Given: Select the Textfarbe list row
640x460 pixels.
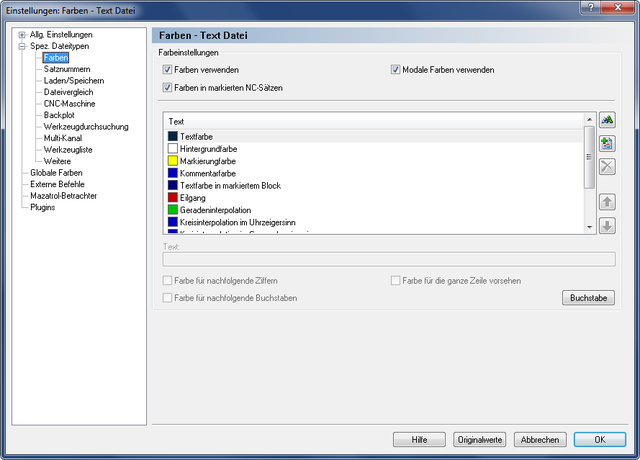Looking at the screenshot, I should [x=374, y=136].
